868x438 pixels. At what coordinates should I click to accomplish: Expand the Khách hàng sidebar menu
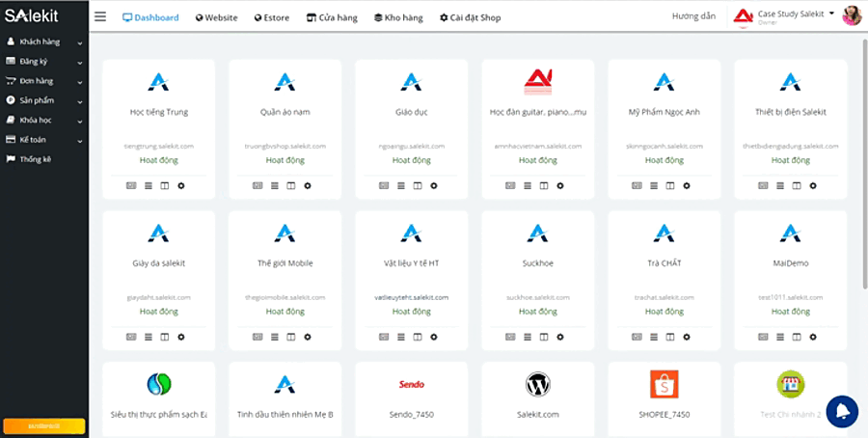click(x=44, y=42)
